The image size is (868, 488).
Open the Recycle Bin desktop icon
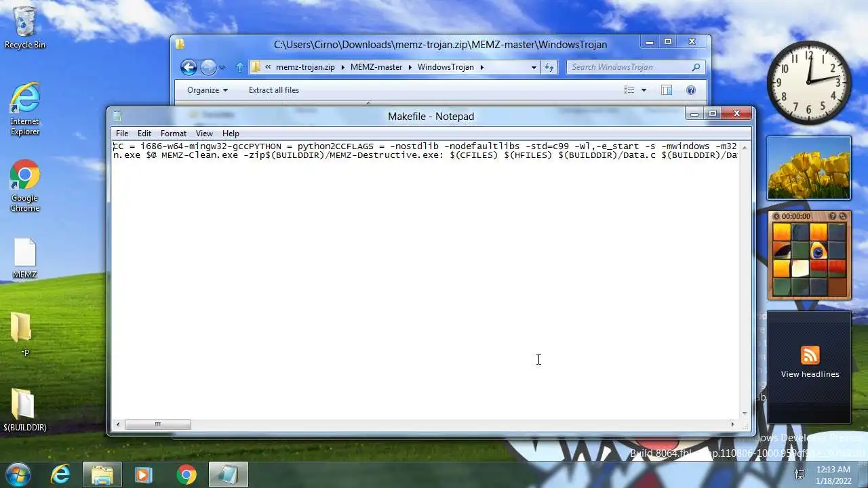tap(25, 27)
